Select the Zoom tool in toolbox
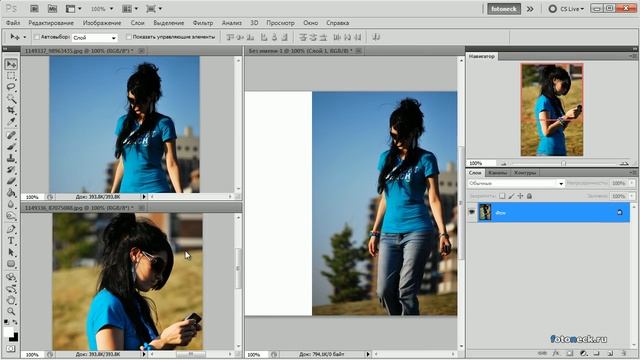 pyautogui.click(x=11, y=312)
